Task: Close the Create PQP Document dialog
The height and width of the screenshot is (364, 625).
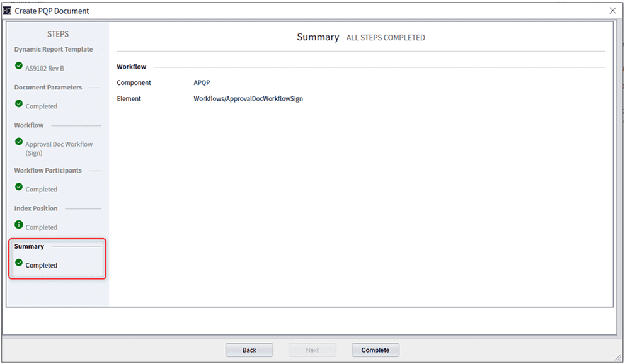Action: click(x=612, y=11)
